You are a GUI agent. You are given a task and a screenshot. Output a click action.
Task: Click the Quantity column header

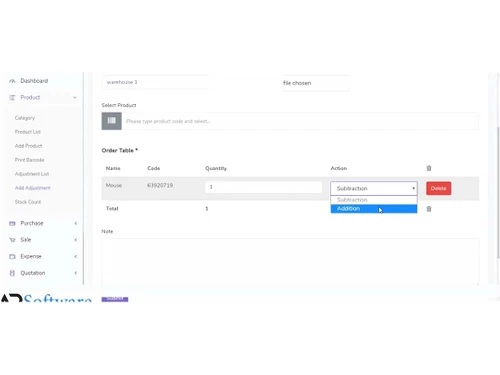click(x=216, y=168)
